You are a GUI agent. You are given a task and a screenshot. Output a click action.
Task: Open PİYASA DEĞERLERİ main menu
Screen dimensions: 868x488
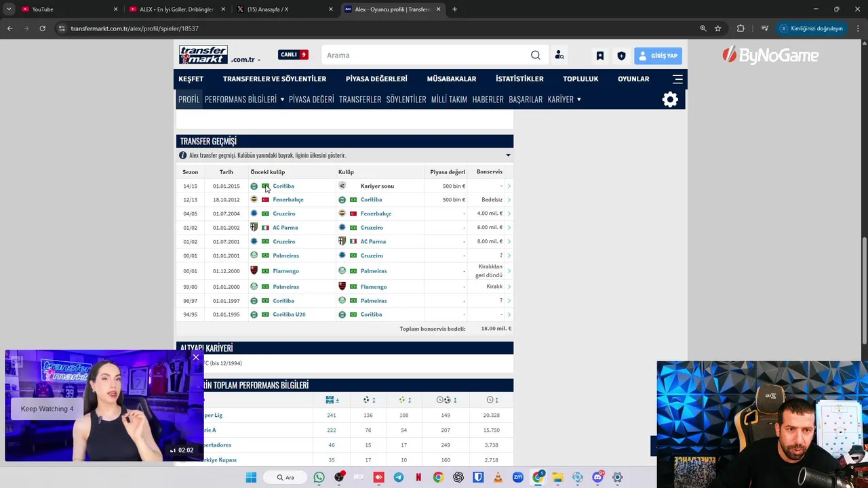click(376, 79)
